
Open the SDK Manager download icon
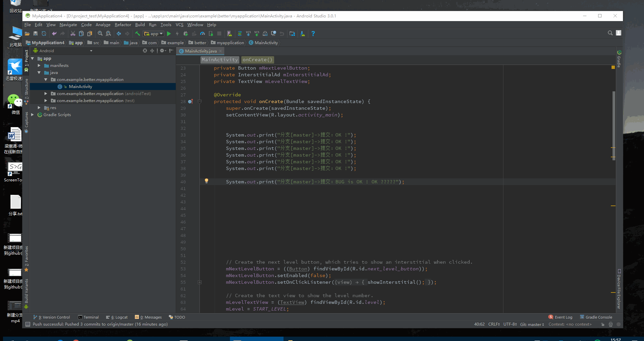pos(303,34)
